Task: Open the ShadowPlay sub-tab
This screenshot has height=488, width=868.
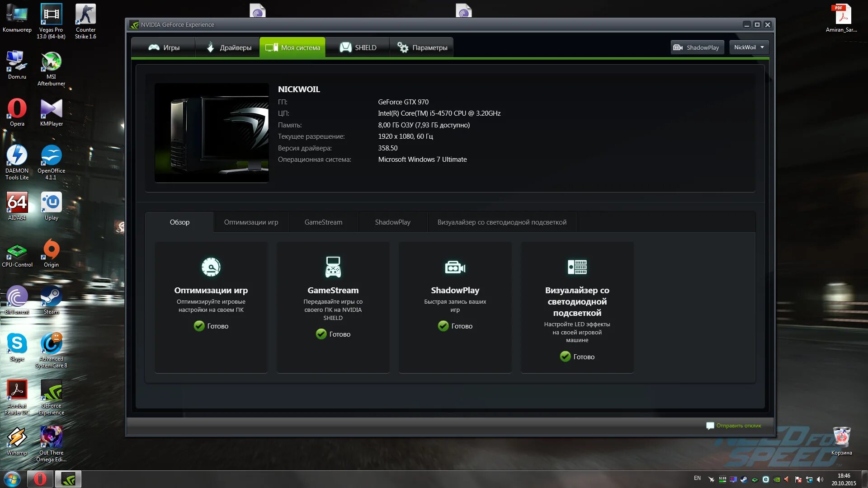Action: pyautogui.click(x=392, y=222)
